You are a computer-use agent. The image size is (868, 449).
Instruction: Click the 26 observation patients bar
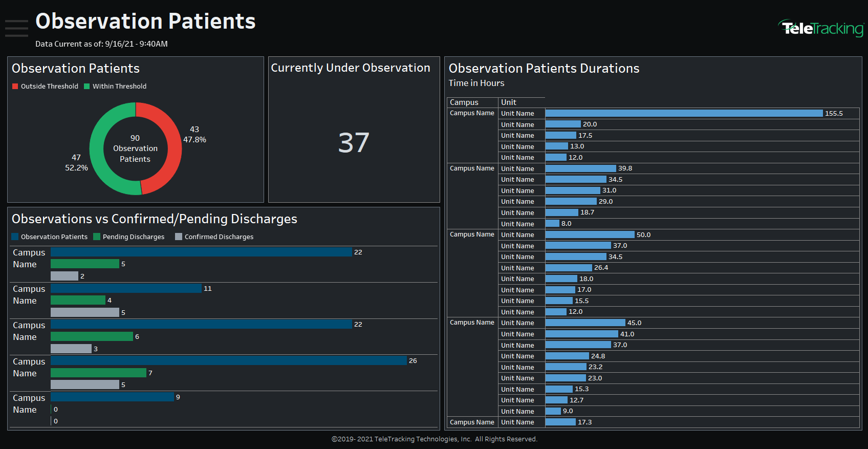tap(229, 360)
